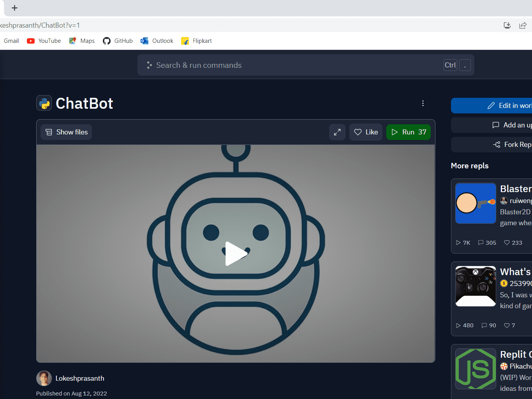
Task: Open the What's repl title
Action: 516,272
